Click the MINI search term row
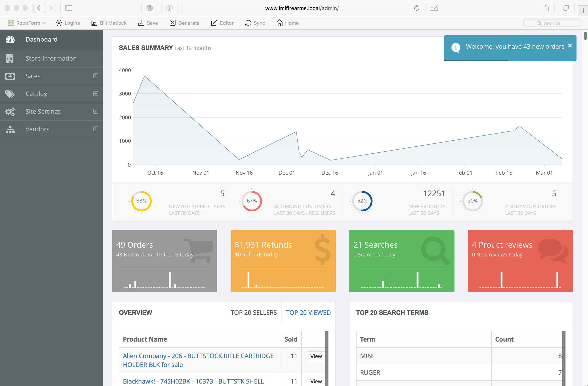Viewport: 588px width, 386px height. click(461, 356)
